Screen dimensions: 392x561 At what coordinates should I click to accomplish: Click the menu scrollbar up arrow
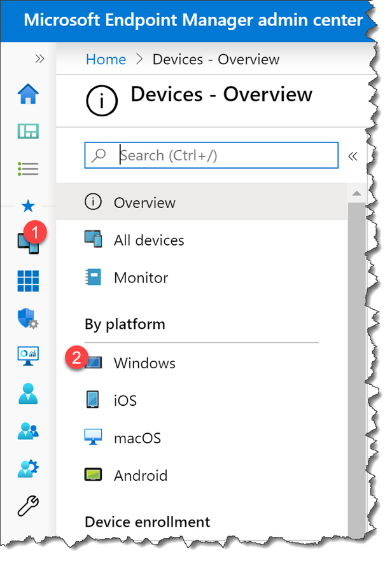coord(356,193)
